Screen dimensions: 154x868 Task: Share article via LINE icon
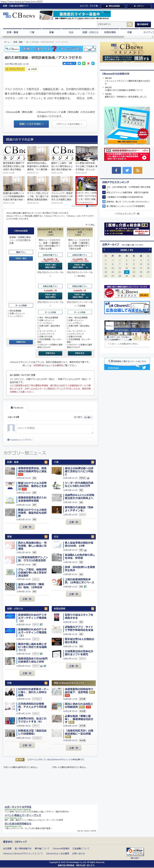[84, 63]
